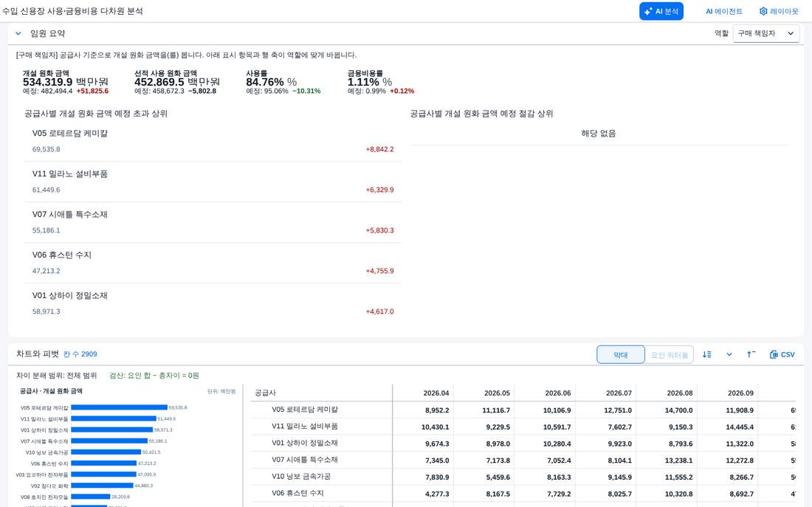Click the 공급사별 개설 원화 금액 예정 초과 상위 heading
Screen dimensions: 812x507
96,114
